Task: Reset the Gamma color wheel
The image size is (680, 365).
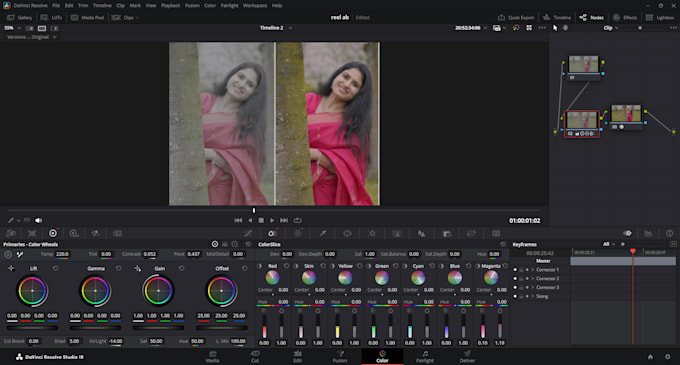Action: pyautogui.click(x=118, y=268)
